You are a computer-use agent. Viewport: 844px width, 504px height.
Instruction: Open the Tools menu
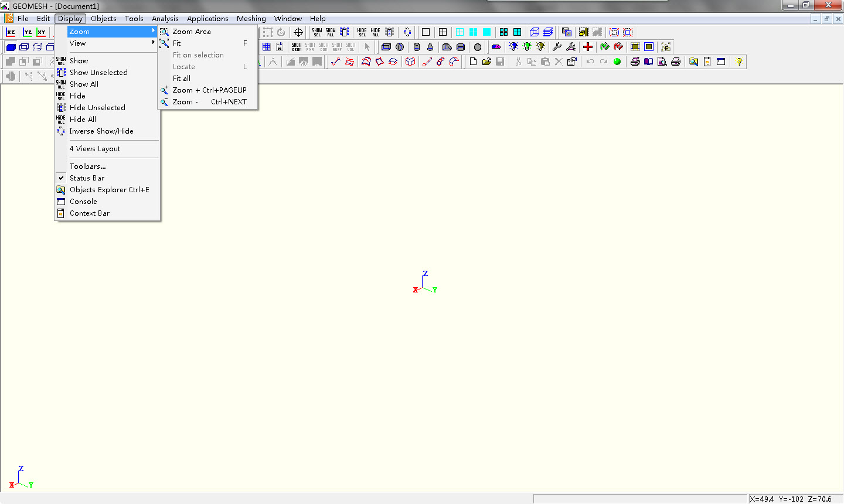point(134,19)
